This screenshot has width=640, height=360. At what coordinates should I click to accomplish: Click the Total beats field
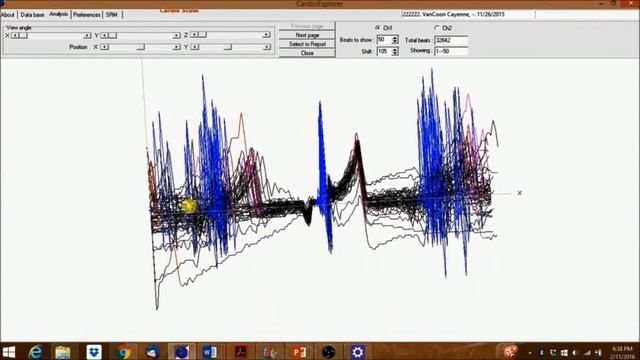(x=451, y=40)
